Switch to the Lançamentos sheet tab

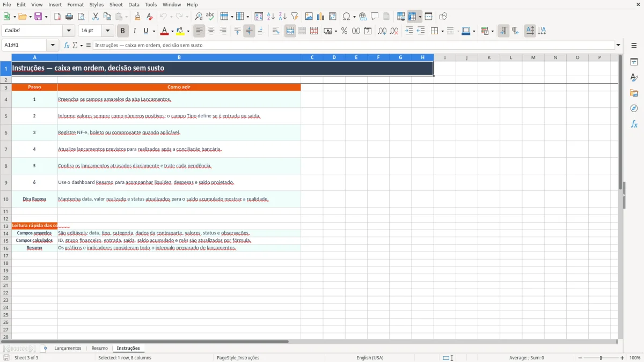point(68,349)
